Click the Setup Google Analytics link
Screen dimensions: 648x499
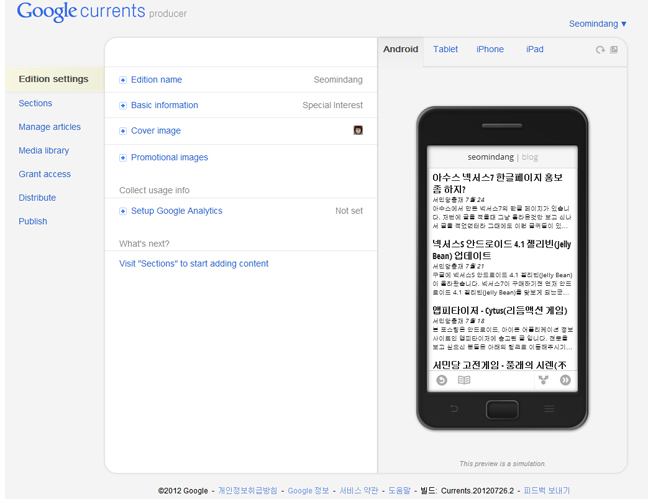click(176, 211)
